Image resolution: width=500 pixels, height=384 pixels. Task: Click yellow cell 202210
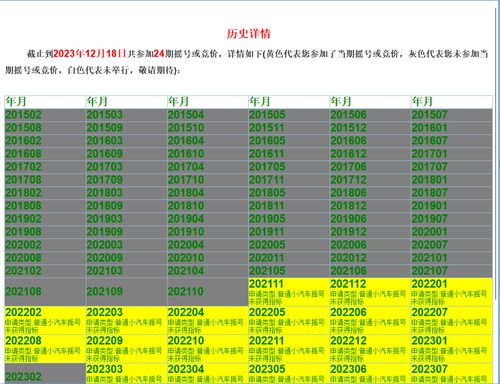point(208,349)
